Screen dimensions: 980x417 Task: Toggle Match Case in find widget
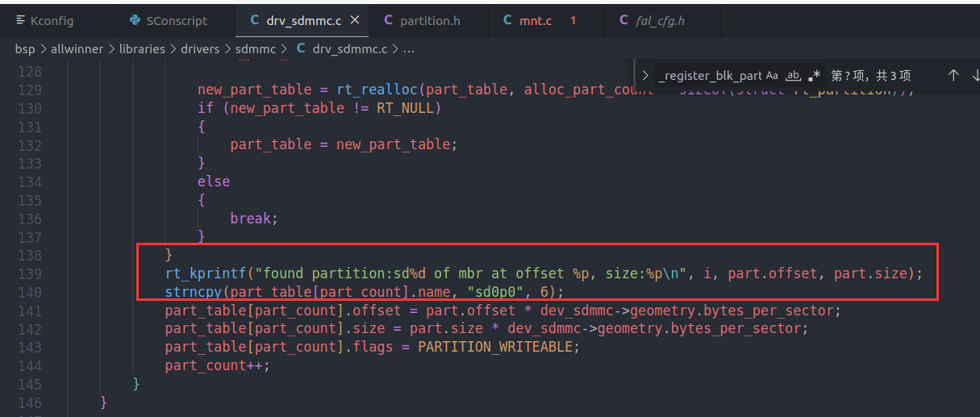click(x=772, y=76)
